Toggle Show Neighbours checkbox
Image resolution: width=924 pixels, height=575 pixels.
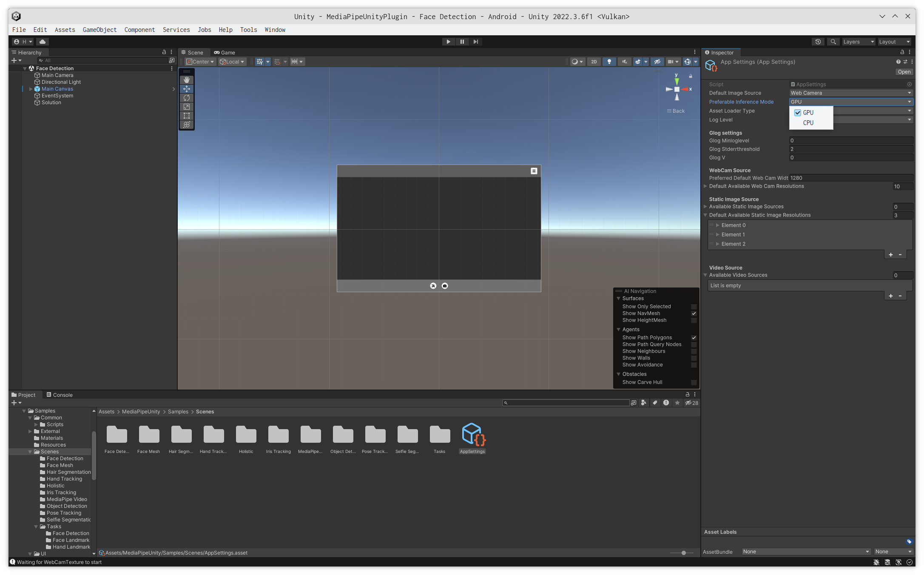pos(694,351)
